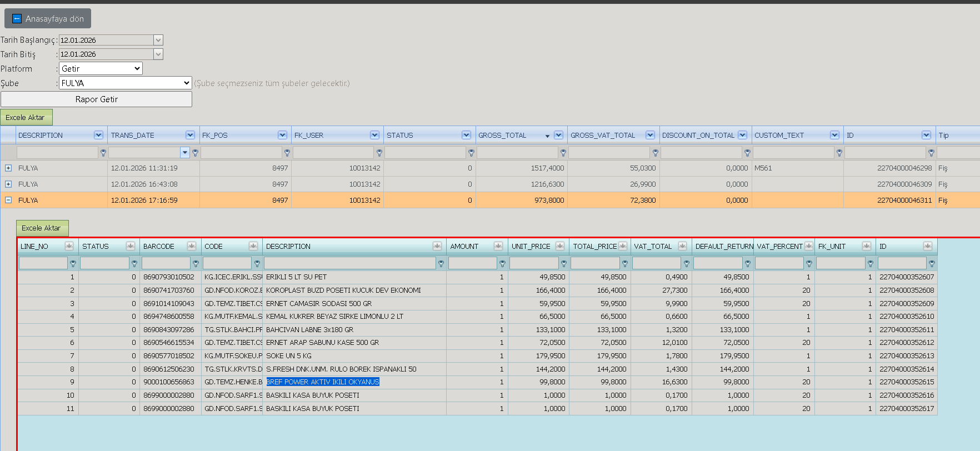
Task: Expand the first FULYA row at 11:31:19
Action: (x=8, y=168)
